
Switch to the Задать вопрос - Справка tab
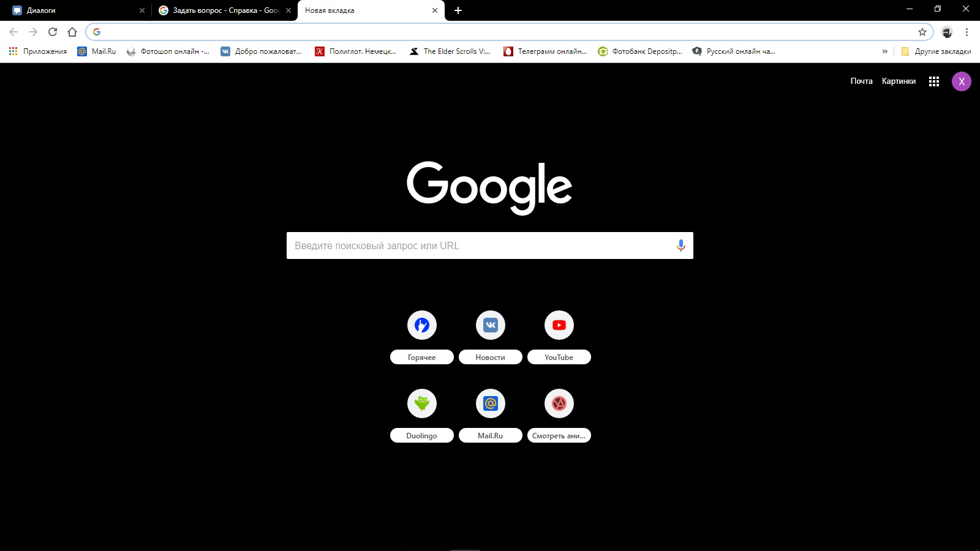tap(224, 10)
